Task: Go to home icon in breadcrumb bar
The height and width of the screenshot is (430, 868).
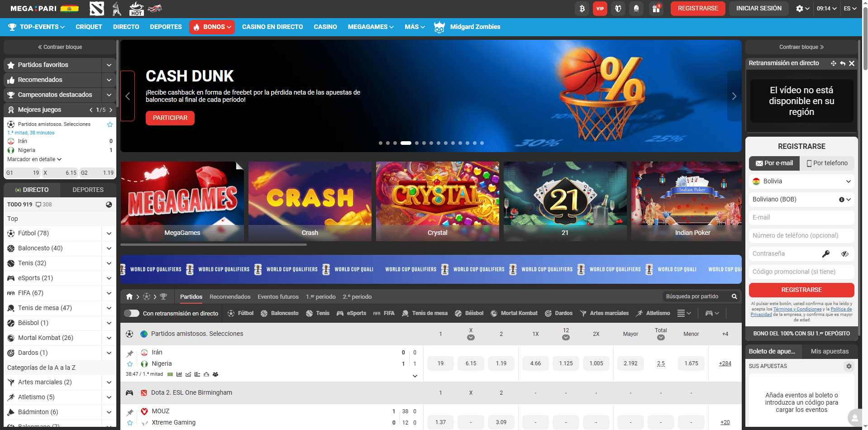Action: pos(129,296)
